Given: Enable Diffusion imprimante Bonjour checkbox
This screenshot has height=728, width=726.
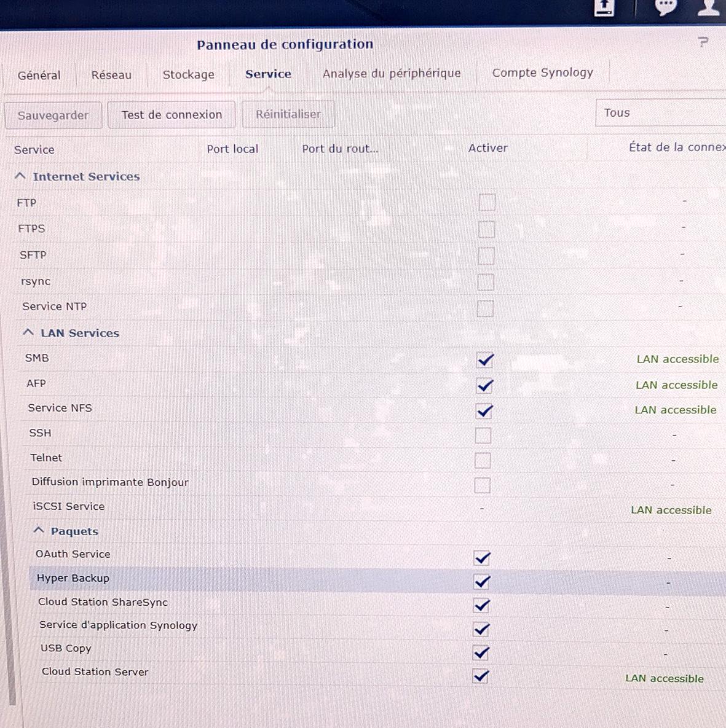Looking at the screenshot, I should [482, 485].
